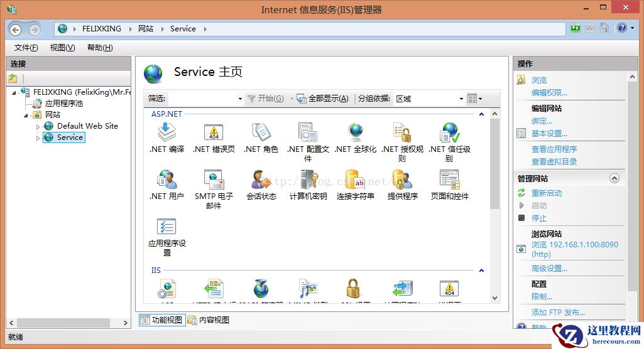The image size is (644, 349).
Task: Open the 帮助(H) menu
Action: coord(100,48)
